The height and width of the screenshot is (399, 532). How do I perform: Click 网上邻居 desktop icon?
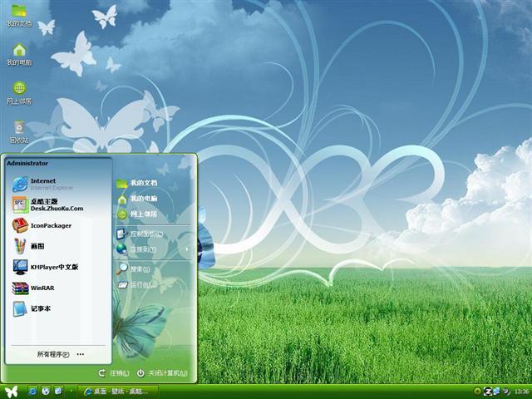(x=19, y=90)
